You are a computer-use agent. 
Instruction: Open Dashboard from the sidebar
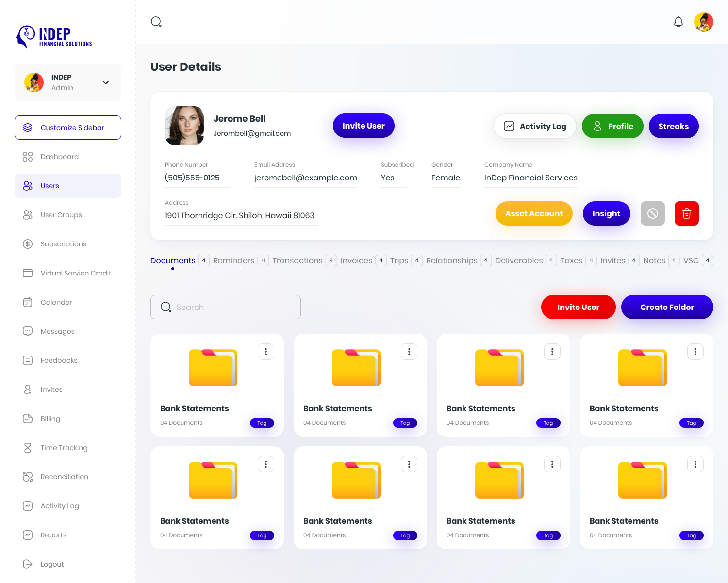(60, 157)
